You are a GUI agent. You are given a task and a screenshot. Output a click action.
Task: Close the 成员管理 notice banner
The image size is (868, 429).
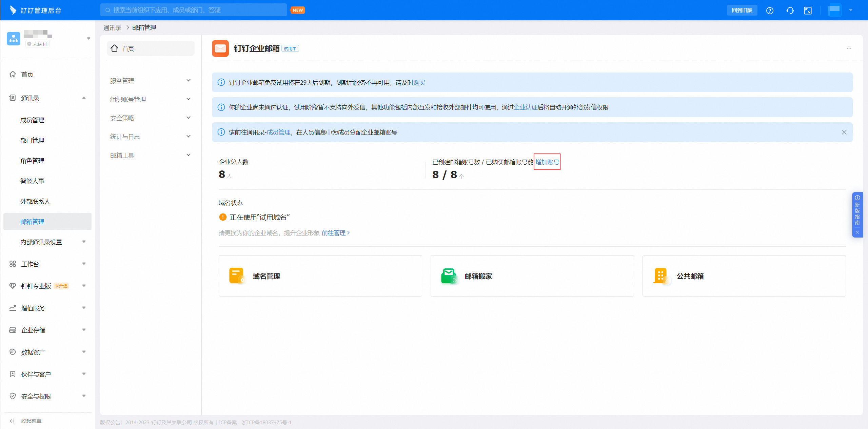[x=844, y=132]
